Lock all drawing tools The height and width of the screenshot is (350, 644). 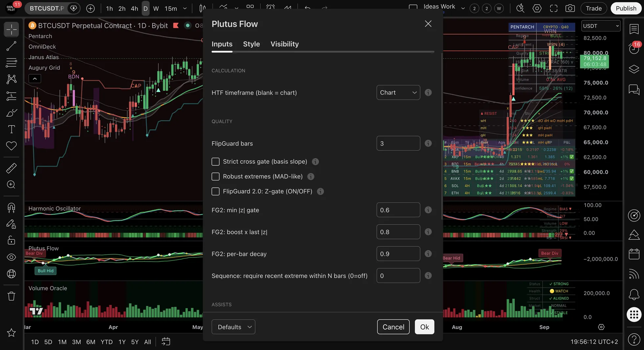click(x=11, y=241)
